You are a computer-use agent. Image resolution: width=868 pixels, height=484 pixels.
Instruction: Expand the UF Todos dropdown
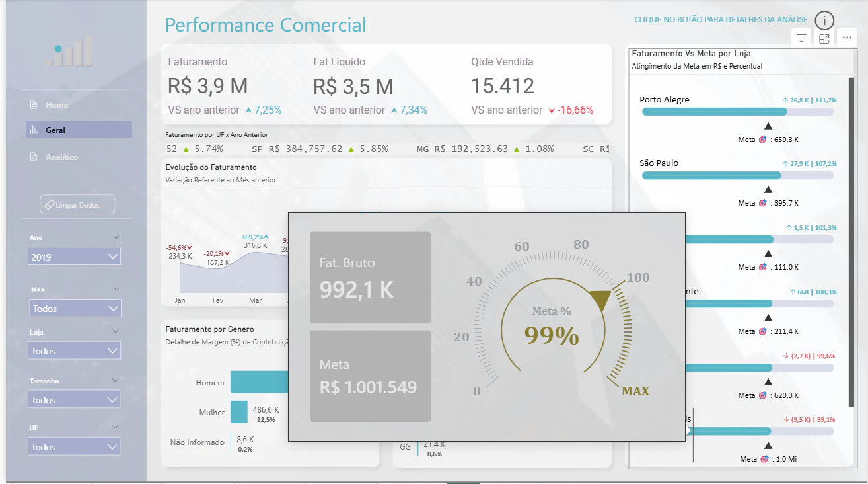75,446
